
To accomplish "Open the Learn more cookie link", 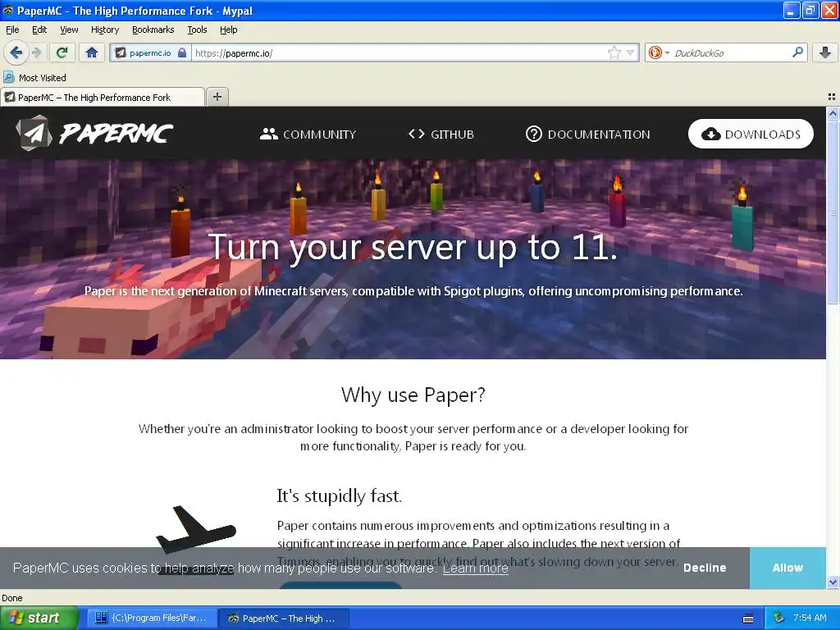I will point(475,568).
